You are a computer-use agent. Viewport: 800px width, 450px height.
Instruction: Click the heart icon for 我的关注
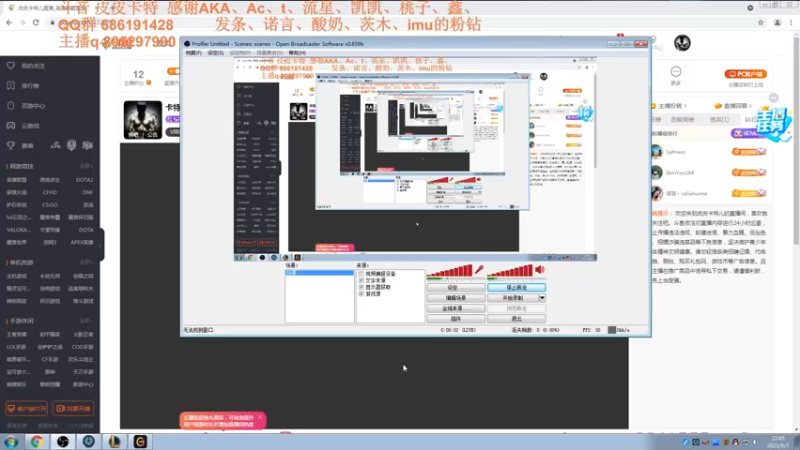pyautogui.click(x=11, y=66)
